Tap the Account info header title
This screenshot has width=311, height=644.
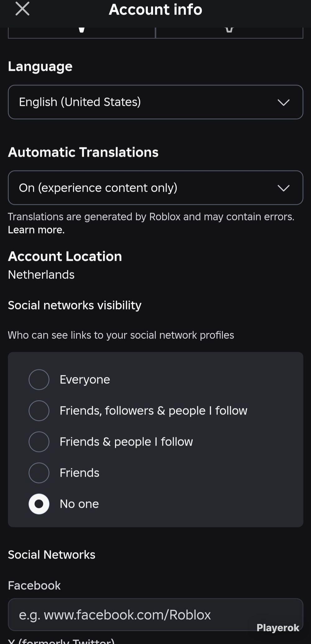[155, 9]
